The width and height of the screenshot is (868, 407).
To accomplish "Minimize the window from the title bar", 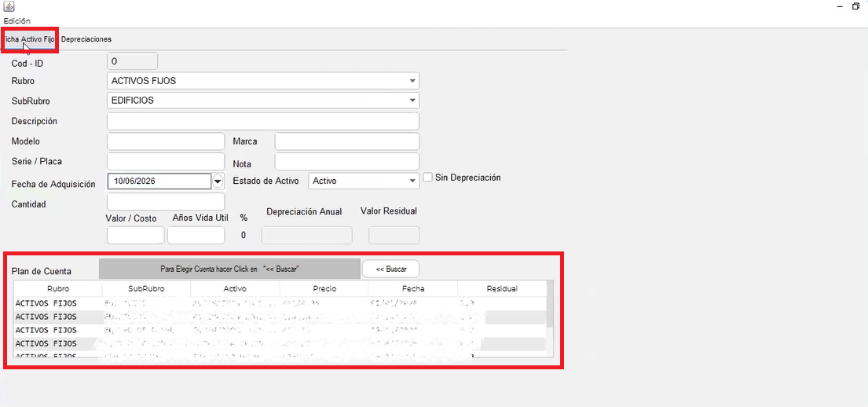I will tap(841, 6).
